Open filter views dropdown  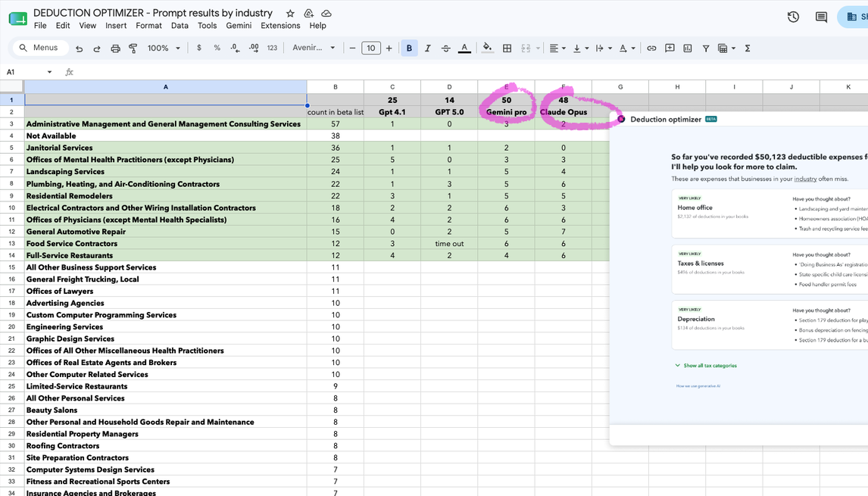726,48
